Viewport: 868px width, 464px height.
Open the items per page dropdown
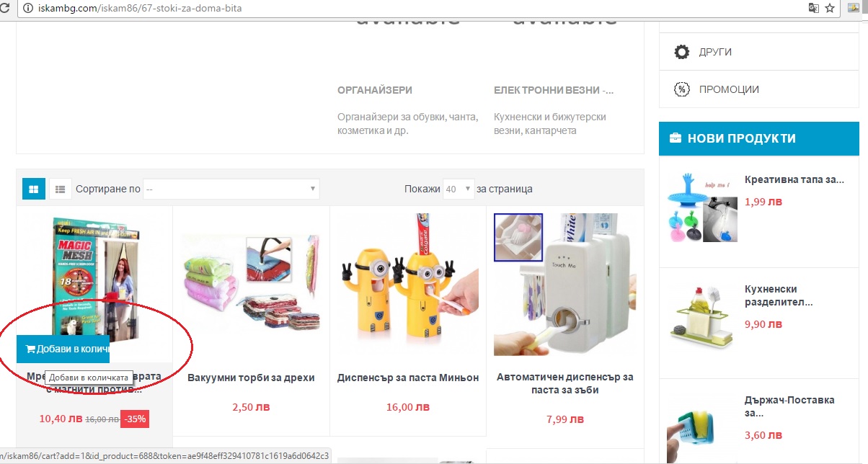[x=459, y=189]
